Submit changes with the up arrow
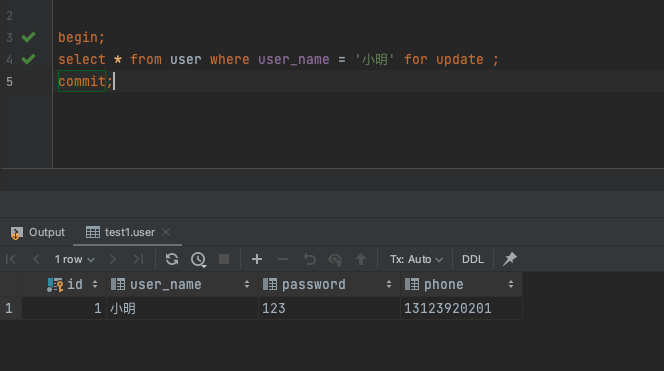The image size is (664, 371). pyautogui.click(x=361, y=259)
